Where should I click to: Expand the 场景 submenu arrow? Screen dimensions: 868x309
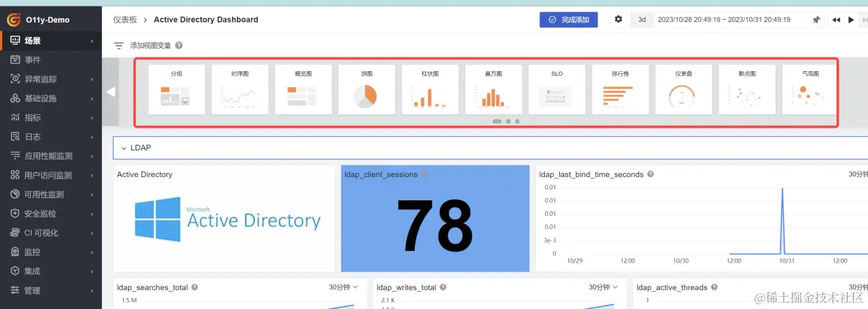click(92, 41)
